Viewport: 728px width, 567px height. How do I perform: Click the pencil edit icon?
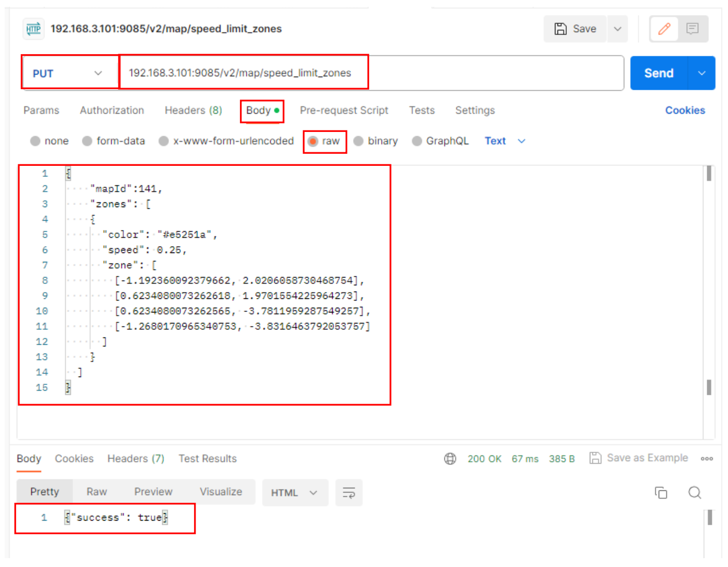pyautogui.click(x=664, y=29)
